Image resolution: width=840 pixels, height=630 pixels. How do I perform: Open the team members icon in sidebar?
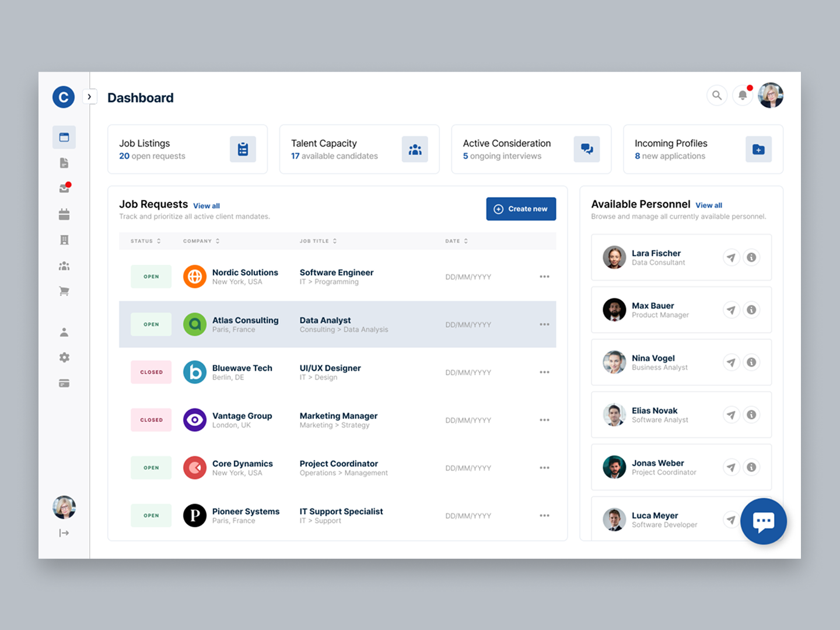[64, 265]
